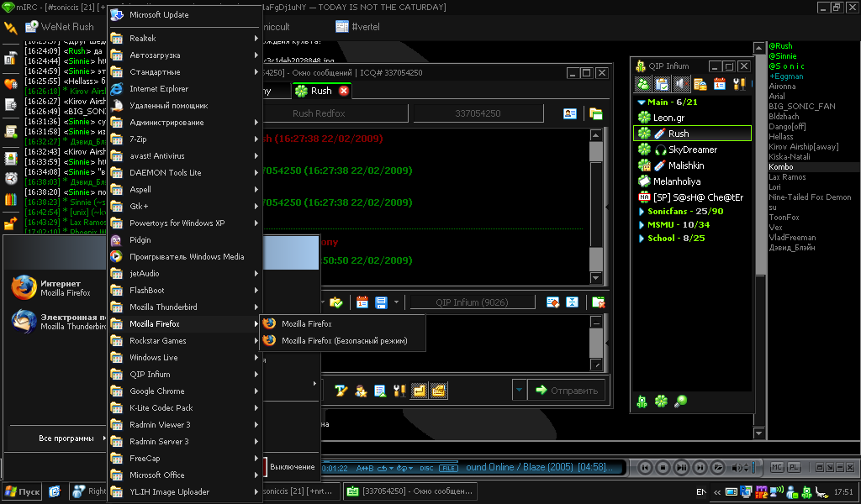Open status flower icon at QIP bottom
Viewport: 861px width, 504px height.
pyautogui.click(x=661, y=402)
